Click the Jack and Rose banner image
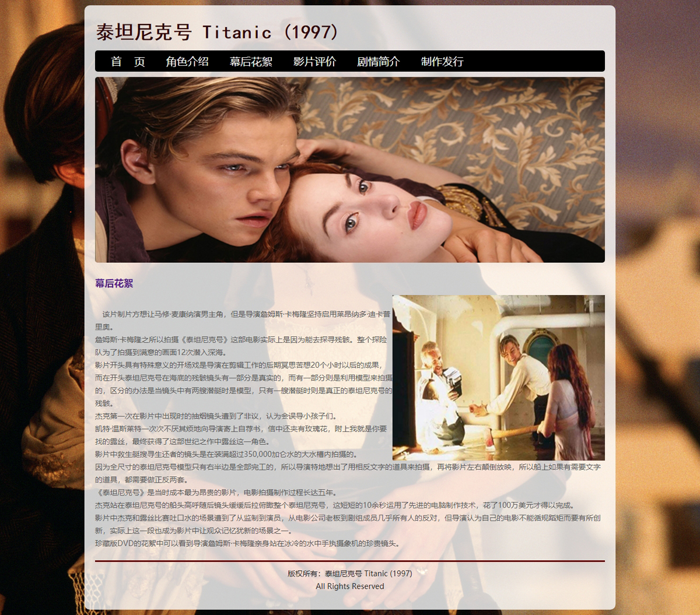The image size is (700, 615). coord(350,170)
